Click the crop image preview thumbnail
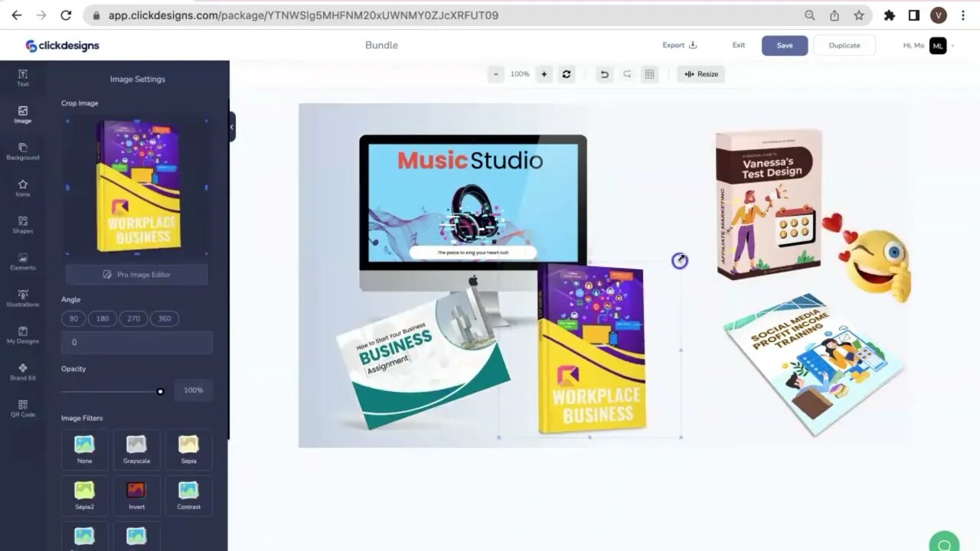 137,186
